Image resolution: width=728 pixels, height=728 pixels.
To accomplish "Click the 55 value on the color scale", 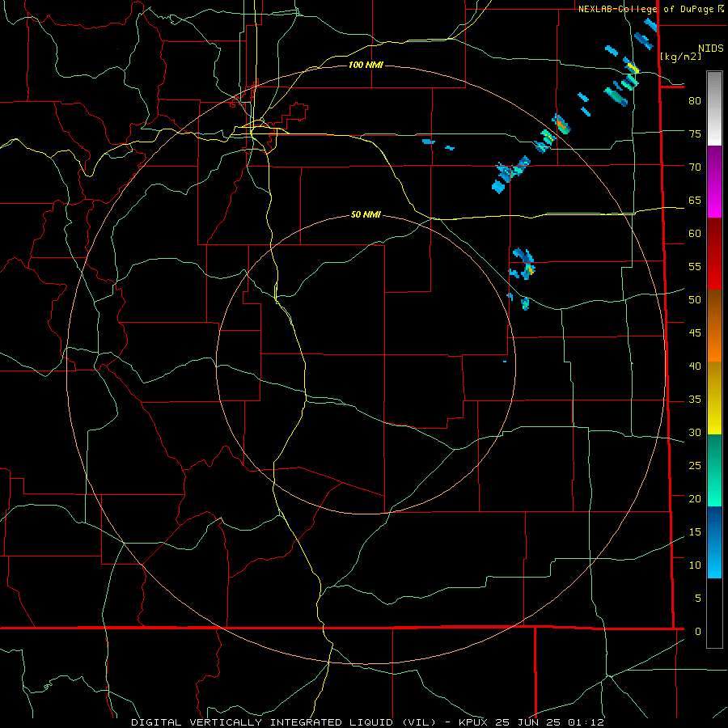I will tap(695, 266).
